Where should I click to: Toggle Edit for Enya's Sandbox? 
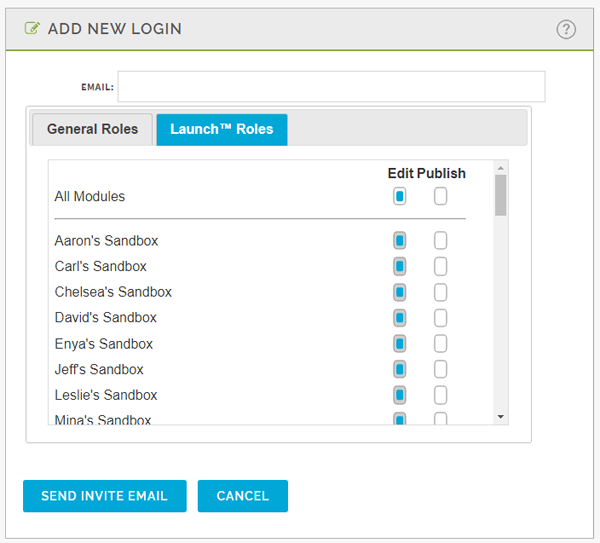[x=399, y=344]
